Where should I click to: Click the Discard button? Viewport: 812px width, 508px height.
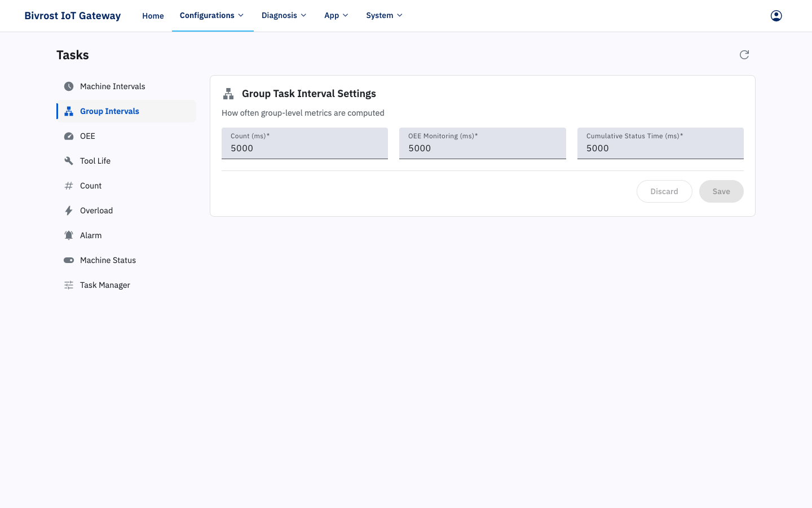pos(664,191)
